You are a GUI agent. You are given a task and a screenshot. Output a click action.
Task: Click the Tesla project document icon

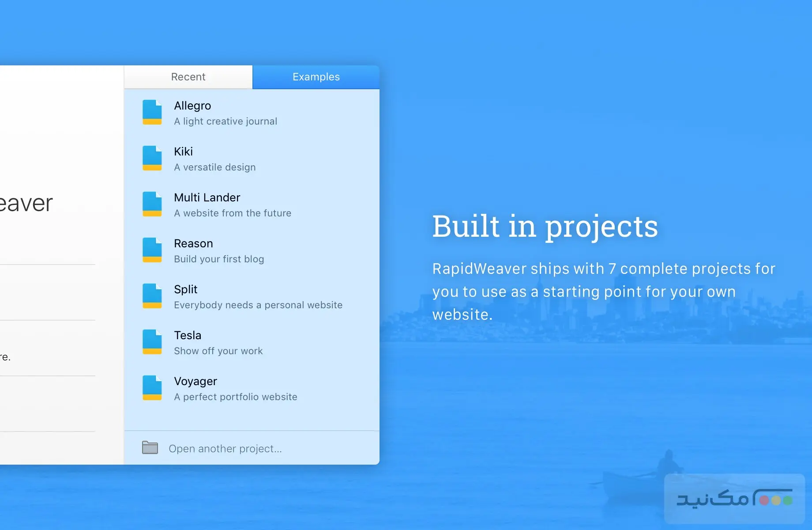pos(152,342)
